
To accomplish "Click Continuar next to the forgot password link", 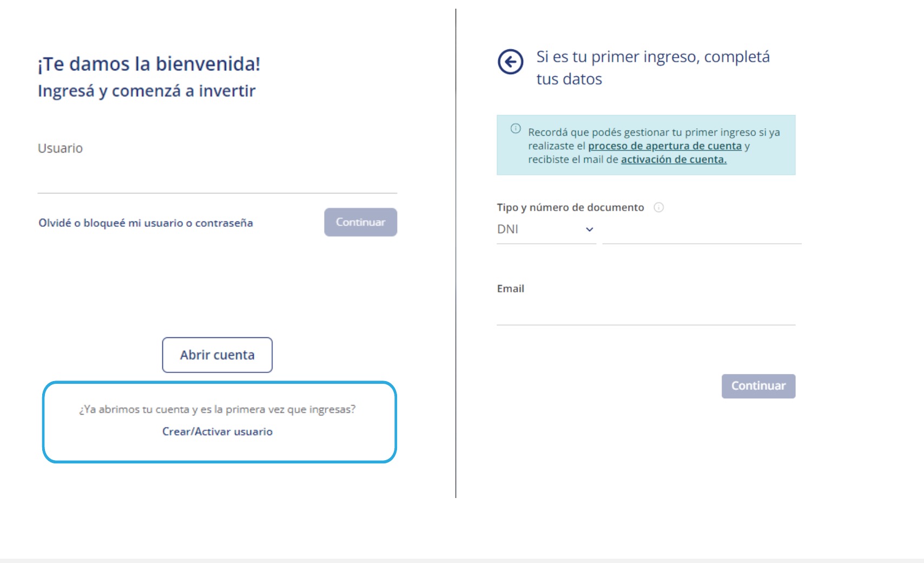I will tap(360, 222).
